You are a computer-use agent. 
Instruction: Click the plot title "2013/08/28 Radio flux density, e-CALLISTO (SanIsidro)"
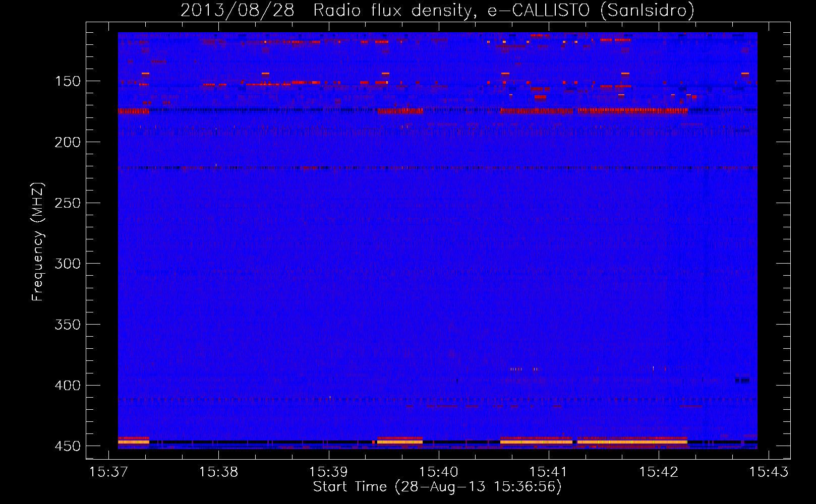point(437,11)
